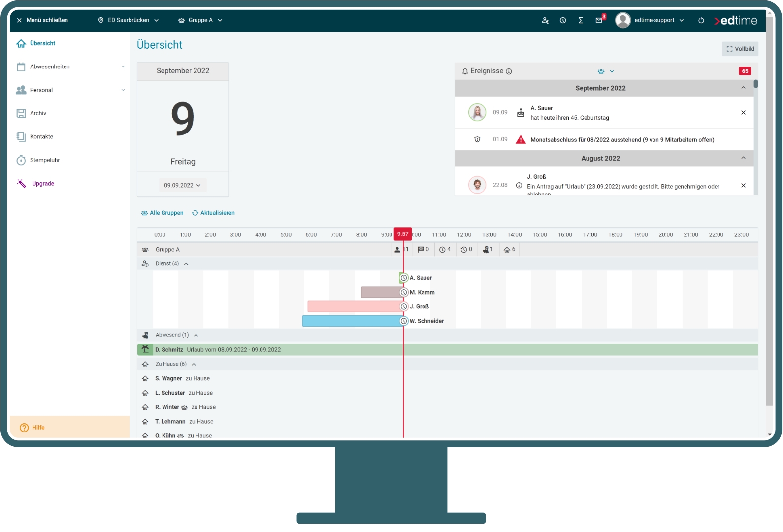This screenshot has height=532, width=783.
Task: Click the Alle Gruppen link
Action: (x=162, y=213)
